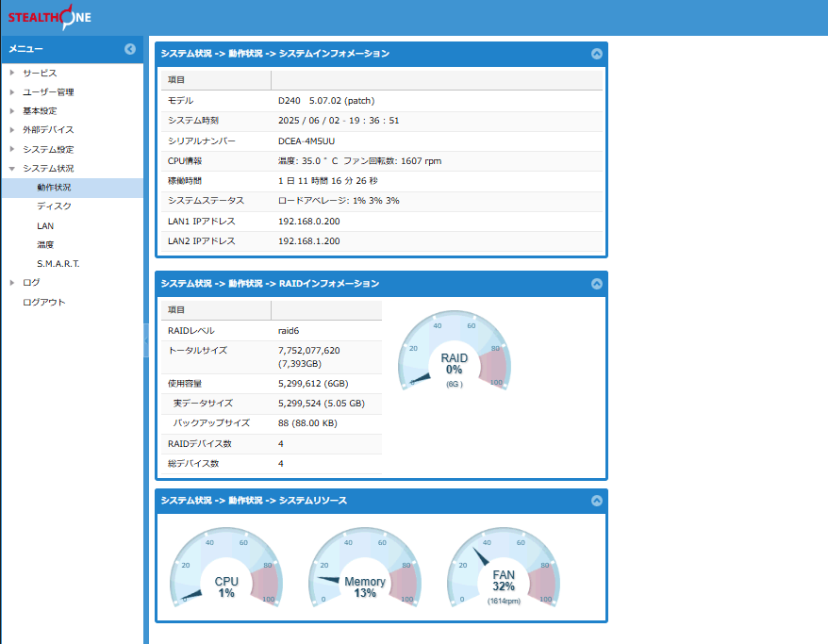Click ログアウト to log out
Image resolution: width=828 pixels, height=644 pixels.
(43, 302)
